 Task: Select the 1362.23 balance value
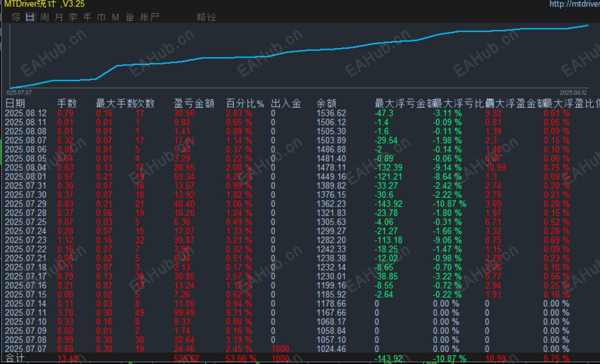331,204
